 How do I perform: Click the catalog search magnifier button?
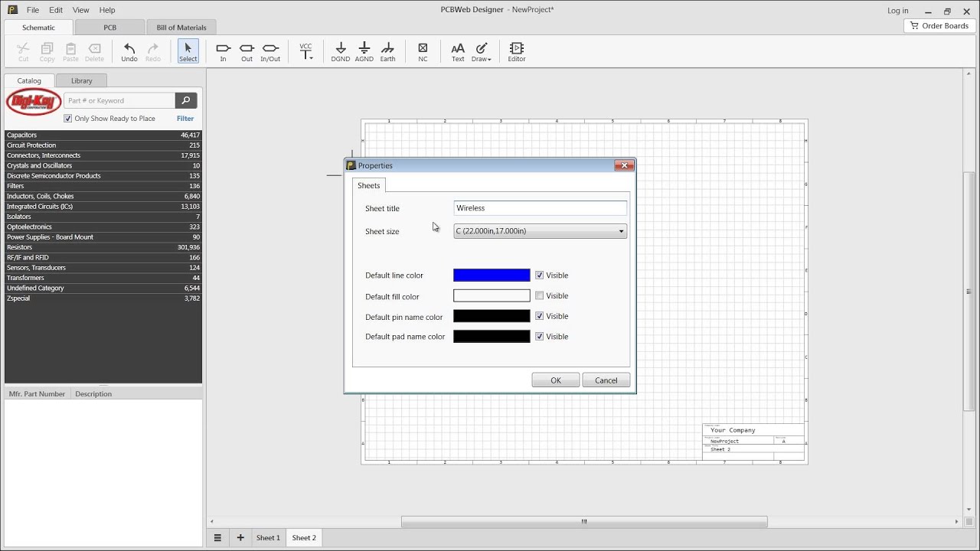point(186,100)
